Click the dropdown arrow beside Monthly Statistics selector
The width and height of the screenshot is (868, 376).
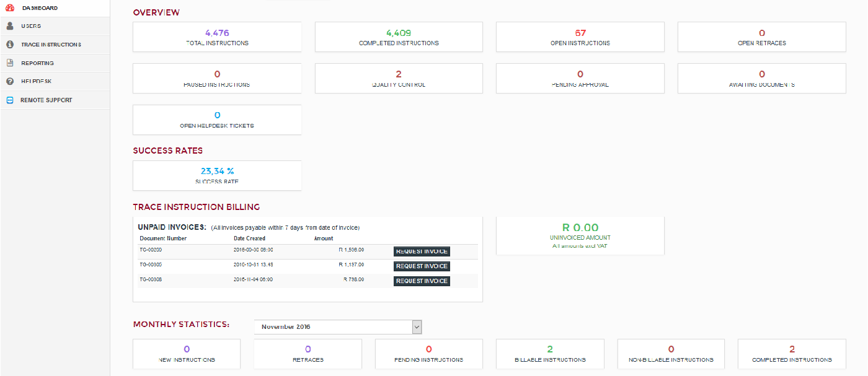tap(417, 326)
